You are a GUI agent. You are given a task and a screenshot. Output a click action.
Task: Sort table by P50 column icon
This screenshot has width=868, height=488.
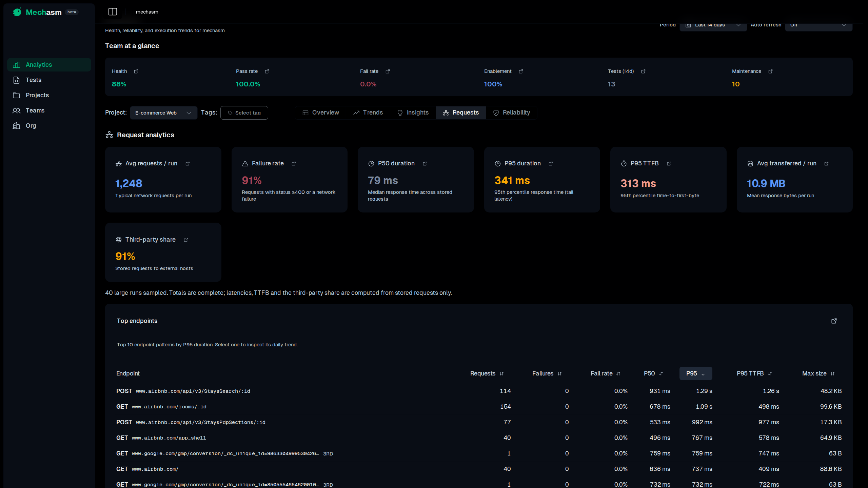[661, 374]
